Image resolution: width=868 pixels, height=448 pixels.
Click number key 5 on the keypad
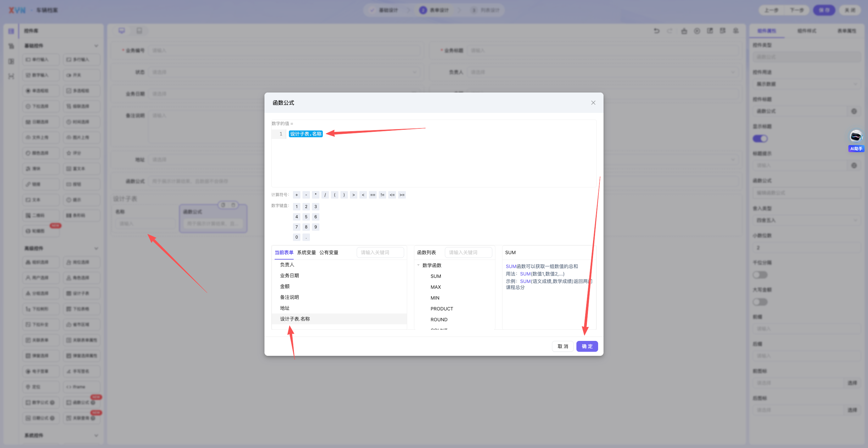pos(306,217)
